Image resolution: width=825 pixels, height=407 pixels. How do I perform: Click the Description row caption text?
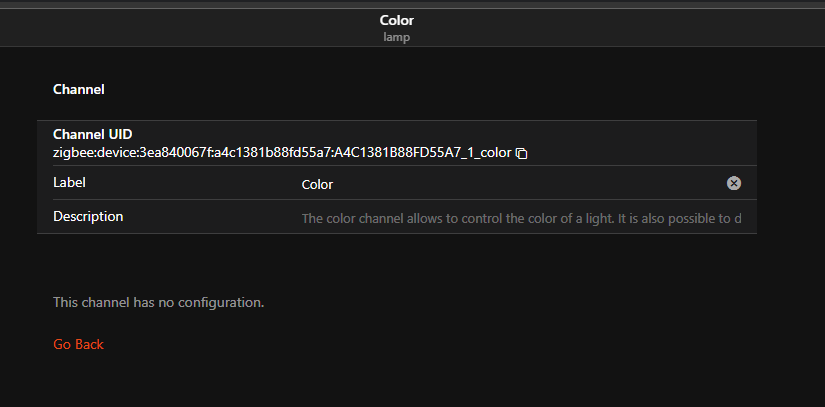click(x=88, y=216)
